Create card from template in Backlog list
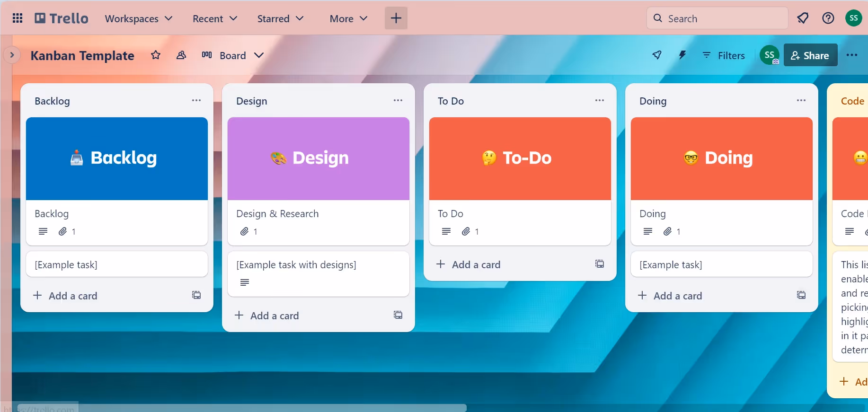This screenshot has height=412, width=868. tap(196, 295)
